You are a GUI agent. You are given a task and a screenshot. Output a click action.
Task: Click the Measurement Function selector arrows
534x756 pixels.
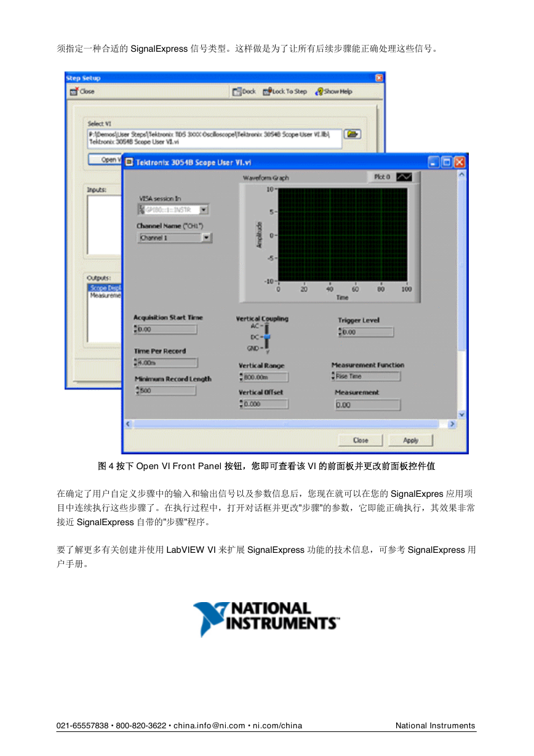(x=334, y=376)
